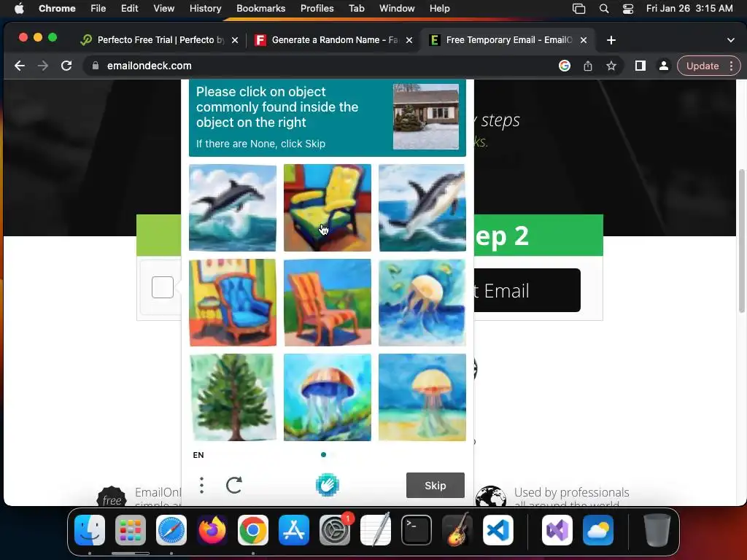This screenshot has width=747, height=560.
Task: Click the blue-domed jellyfish tile
Action: 328,397
